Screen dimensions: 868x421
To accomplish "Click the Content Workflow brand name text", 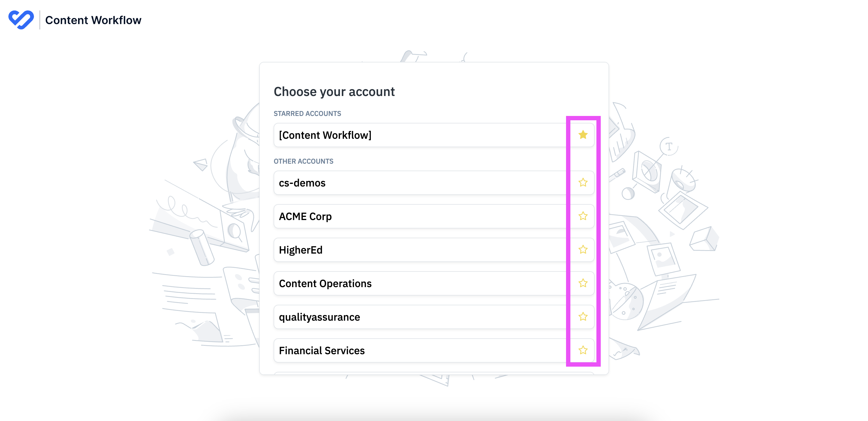I will pos(93,20).
